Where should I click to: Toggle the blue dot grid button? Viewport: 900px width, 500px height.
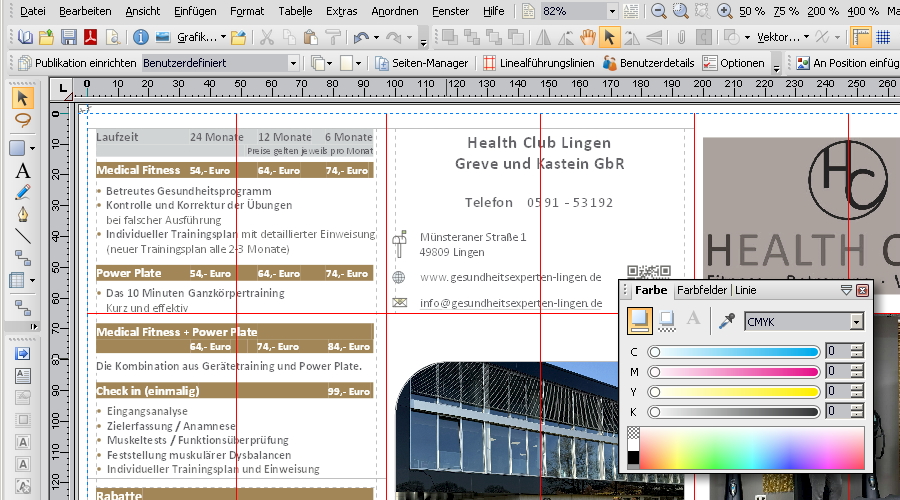click(883, 38)
